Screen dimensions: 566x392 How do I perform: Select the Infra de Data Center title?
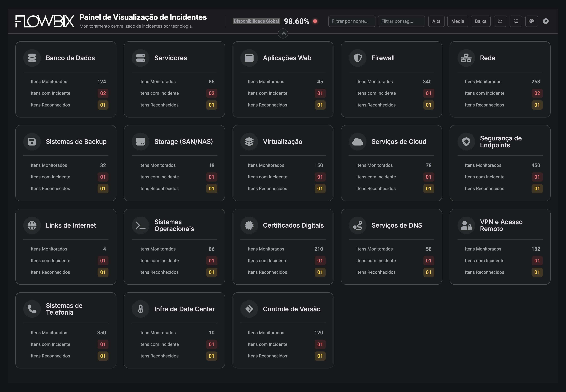pyautogui.click(x=185, y=309)
